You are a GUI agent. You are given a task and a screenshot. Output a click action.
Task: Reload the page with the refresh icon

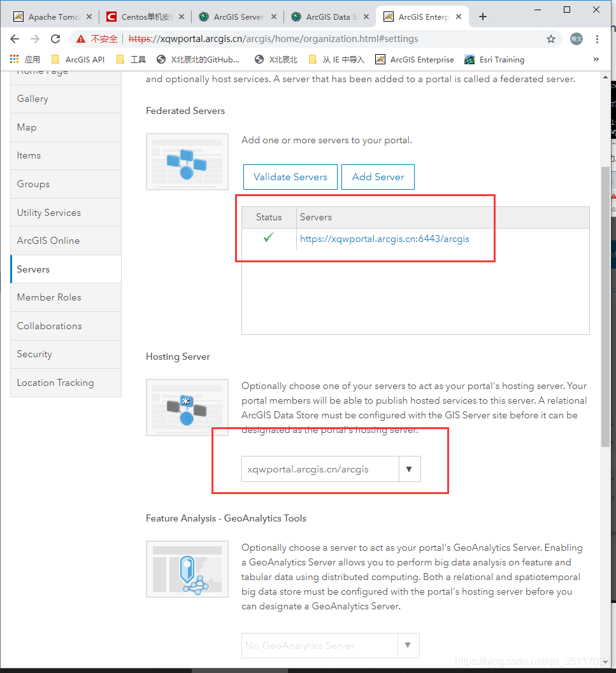click(x=55, y=39)
